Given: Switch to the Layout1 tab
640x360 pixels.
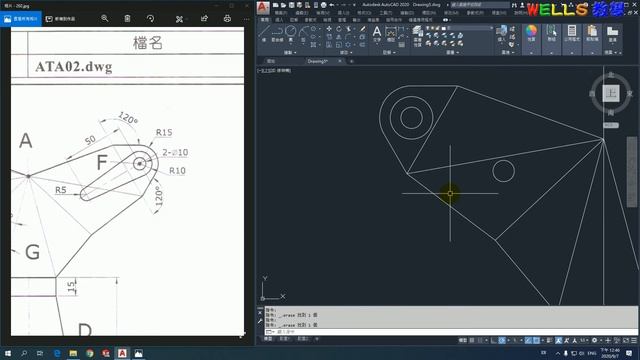Looking at the screenshot, I should pyautogui.click(x=284, y=339).
